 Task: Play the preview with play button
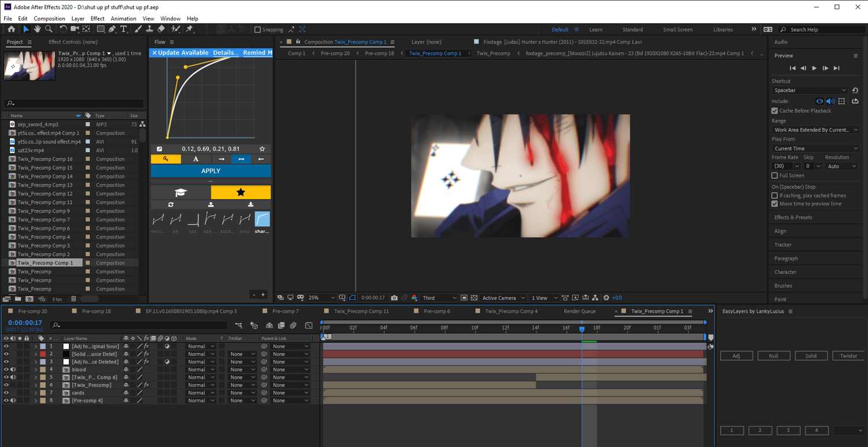point(814,68)
